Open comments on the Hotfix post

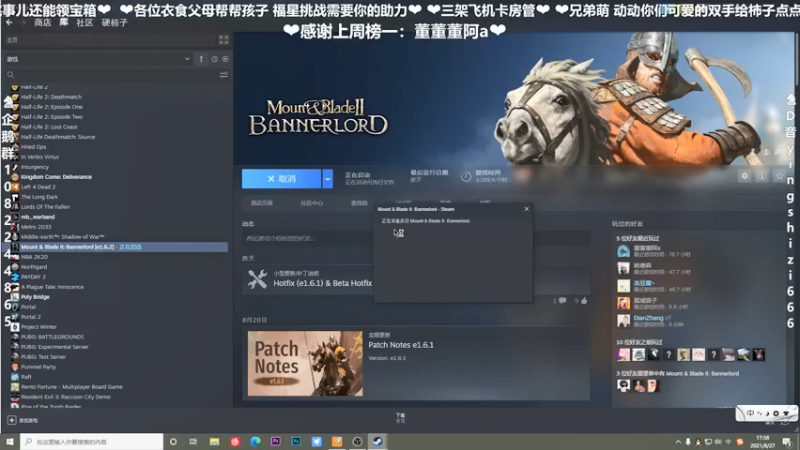560,301
